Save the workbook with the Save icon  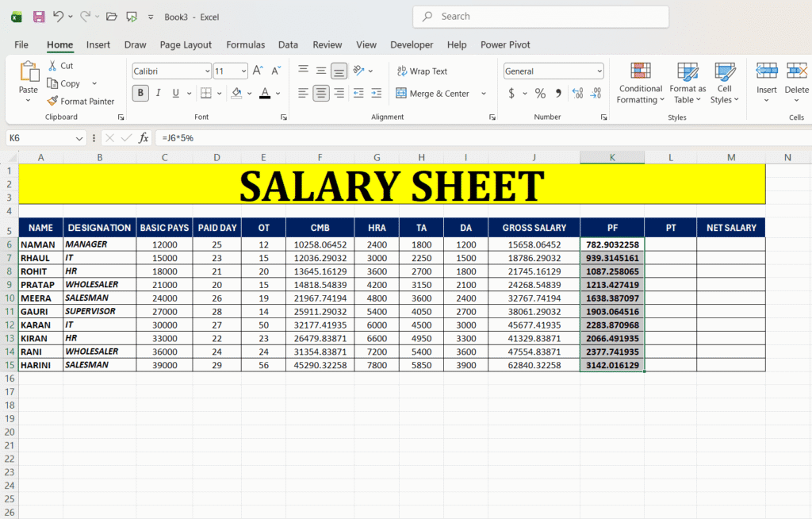pyautogui.click(x=39, y=17)
